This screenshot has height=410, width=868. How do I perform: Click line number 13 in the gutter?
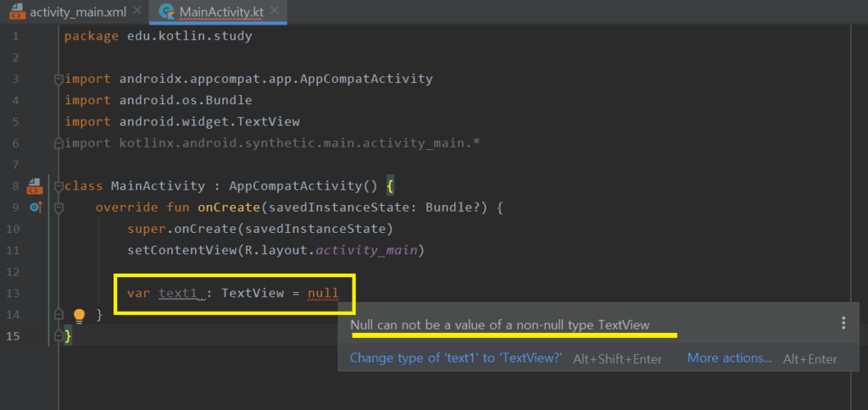click(12, 294)
